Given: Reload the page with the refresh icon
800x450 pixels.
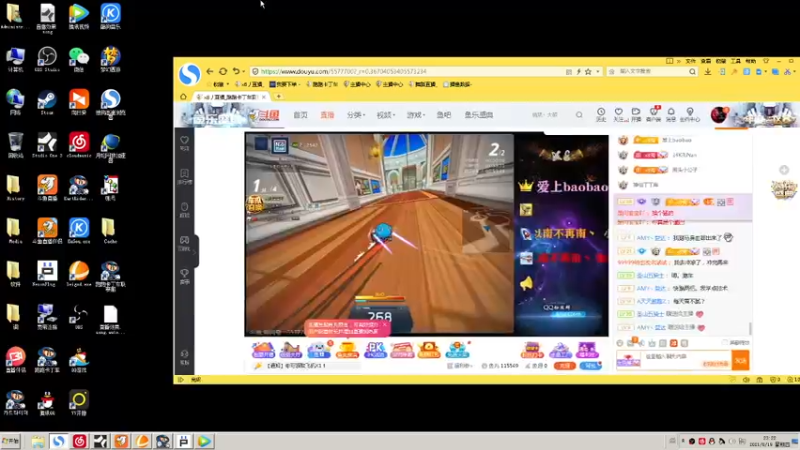Looking at the screenshot, I should click(x=223, y=71).
